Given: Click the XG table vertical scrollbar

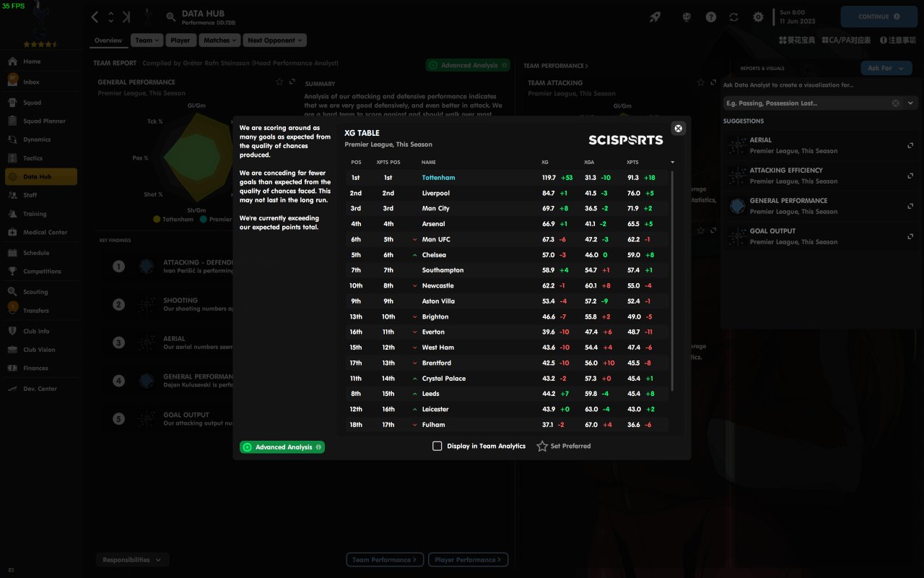Looking at the screenshot, I should 673,282.
